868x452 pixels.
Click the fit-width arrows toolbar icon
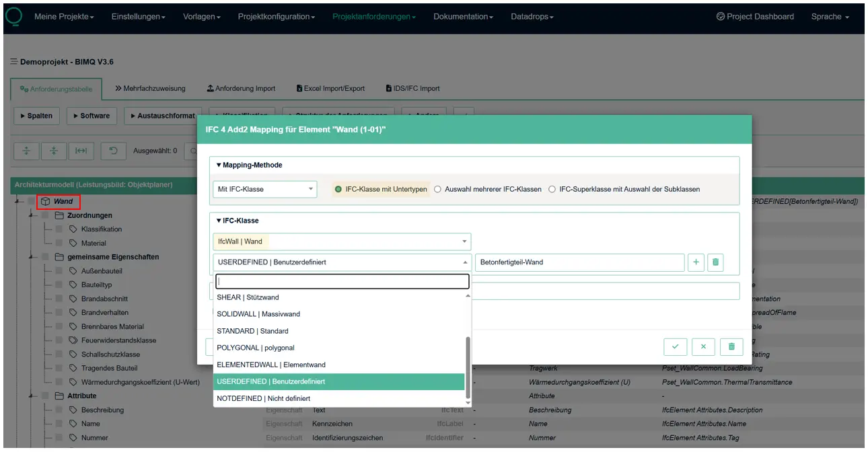(x=81, y=151)
